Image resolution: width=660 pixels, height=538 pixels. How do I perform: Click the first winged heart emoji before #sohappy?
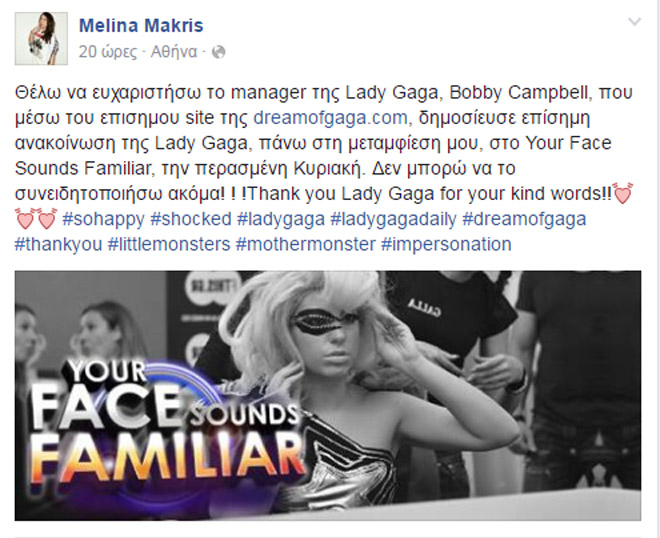coord(25,219)
